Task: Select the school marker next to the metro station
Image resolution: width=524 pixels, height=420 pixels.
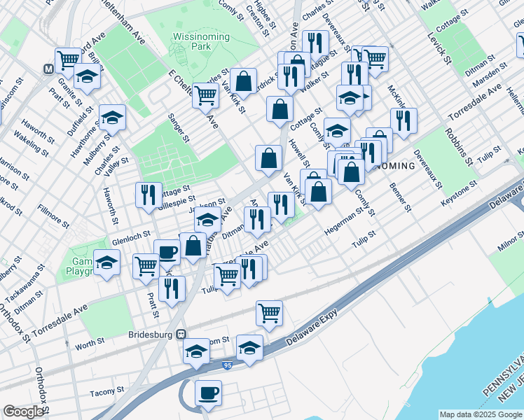Action: [88, 77]
